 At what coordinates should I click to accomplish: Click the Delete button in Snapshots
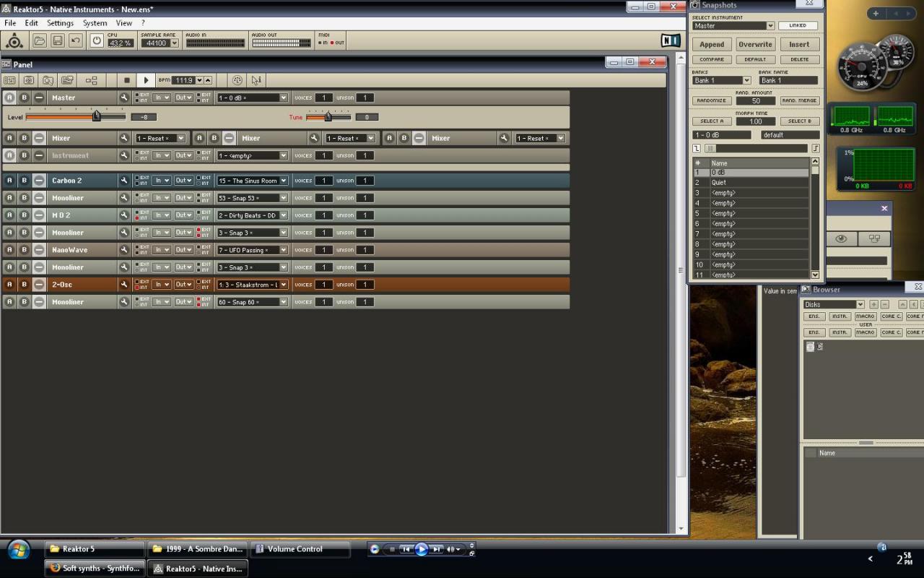(x=799, y=59)
